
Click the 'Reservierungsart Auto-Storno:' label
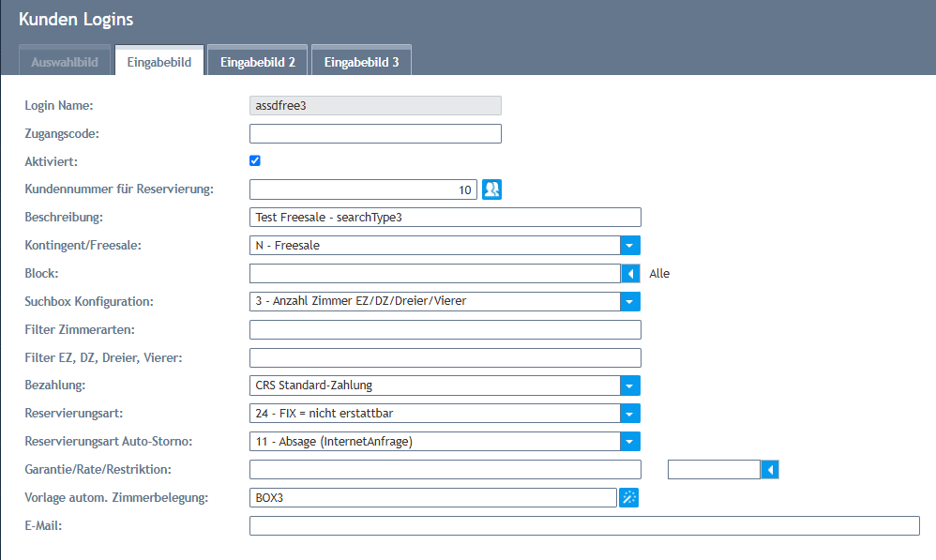[x=109, y=441]
